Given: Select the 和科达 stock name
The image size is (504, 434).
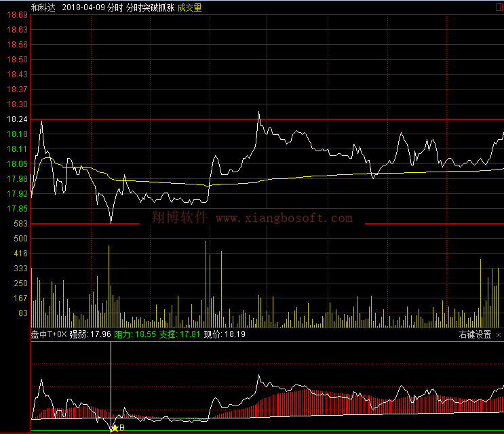Looking at the screenshot, I should [x=43, y=7].
